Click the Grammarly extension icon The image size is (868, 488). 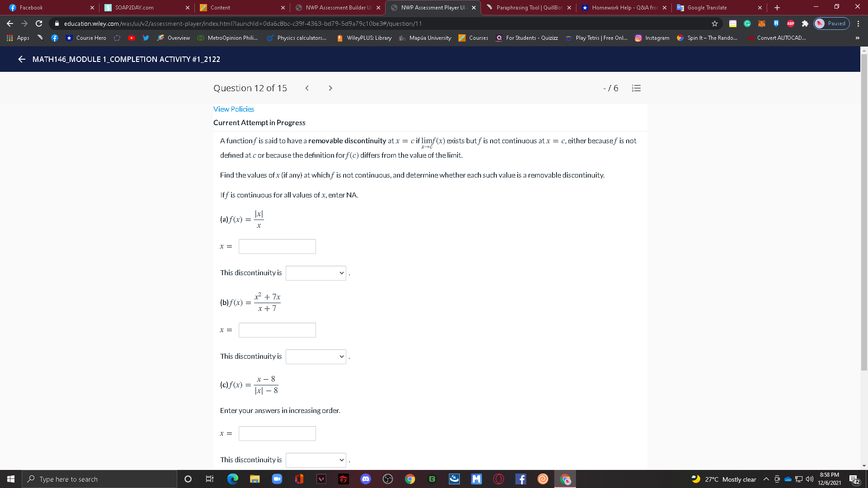[x=747, y=23]
